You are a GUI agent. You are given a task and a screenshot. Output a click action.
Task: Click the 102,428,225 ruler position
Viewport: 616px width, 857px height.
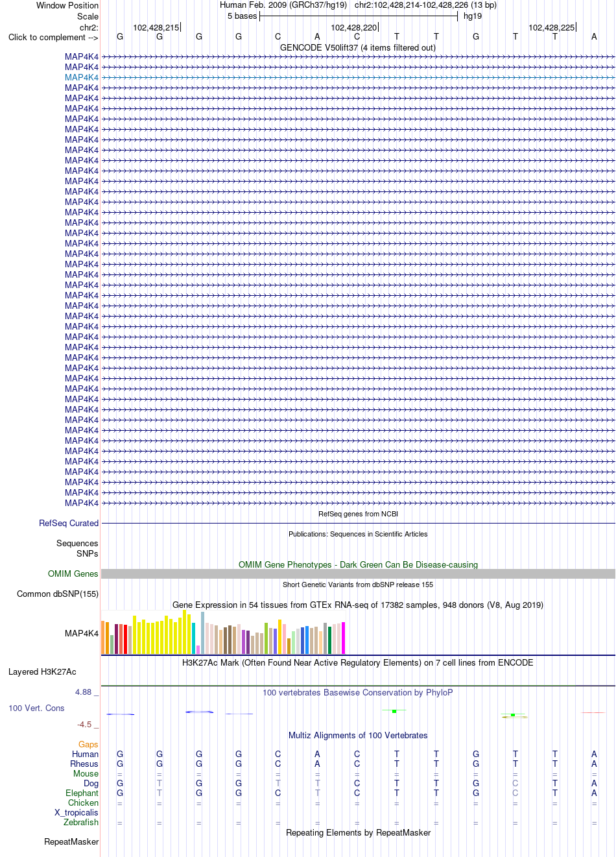click(x=551, y=27)
